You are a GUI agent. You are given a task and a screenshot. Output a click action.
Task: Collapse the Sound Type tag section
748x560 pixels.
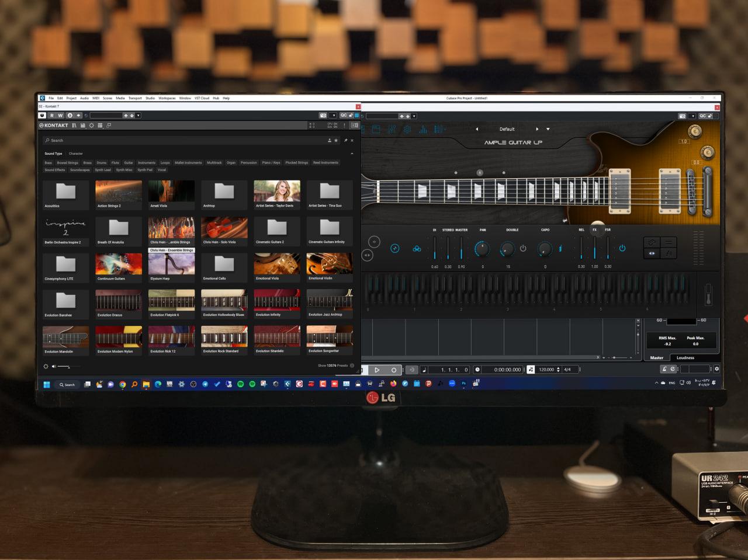[352, 154]
